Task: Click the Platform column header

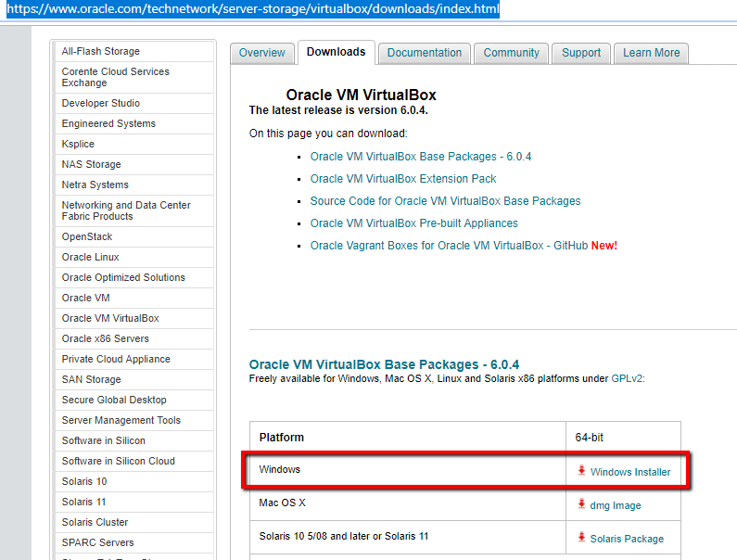Action: pos(408,438)
